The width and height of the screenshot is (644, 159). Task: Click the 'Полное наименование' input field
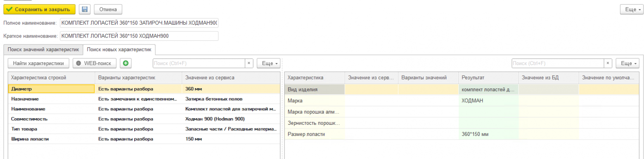click(x=139, y=23)
